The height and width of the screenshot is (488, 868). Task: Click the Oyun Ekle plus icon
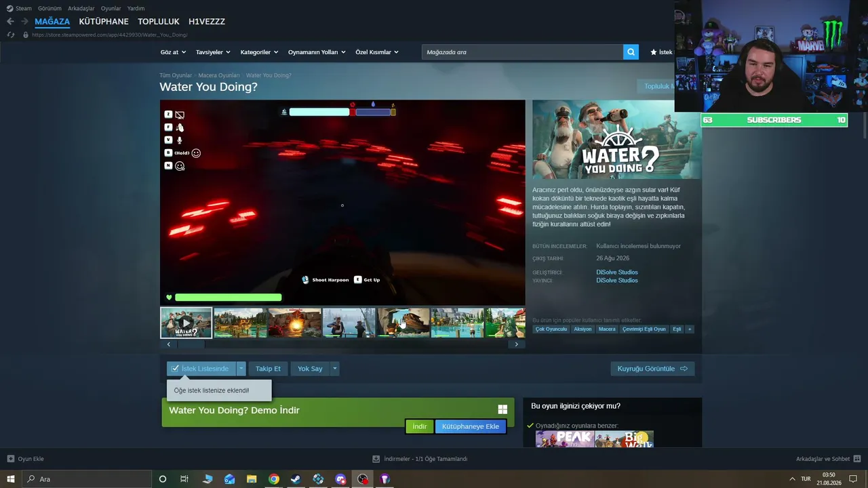pyautogui.click(x=10, y=459)
